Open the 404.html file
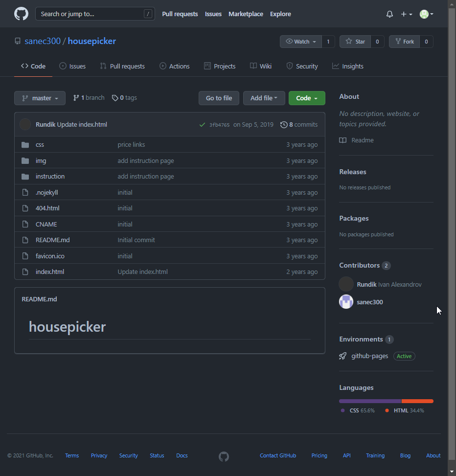Image resolution: width=456 pixels, height=476 pixels. click(47, 208)
